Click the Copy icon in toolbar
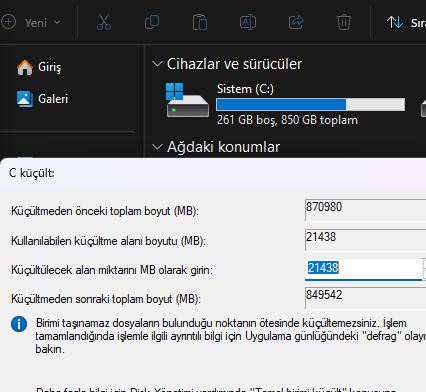The height and width of the screenshot is (392, 426). 152,22
